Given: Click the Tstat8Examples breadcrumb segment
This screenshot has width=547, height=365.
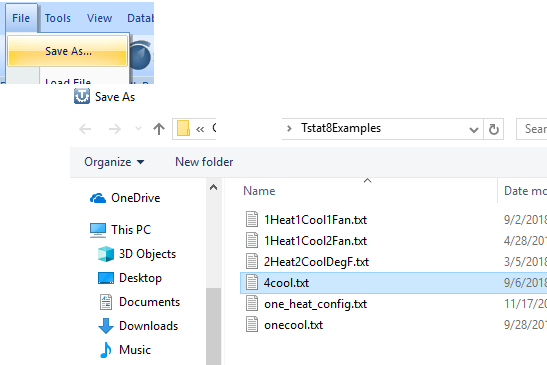Looking at the screenshot, I should 341,128.
